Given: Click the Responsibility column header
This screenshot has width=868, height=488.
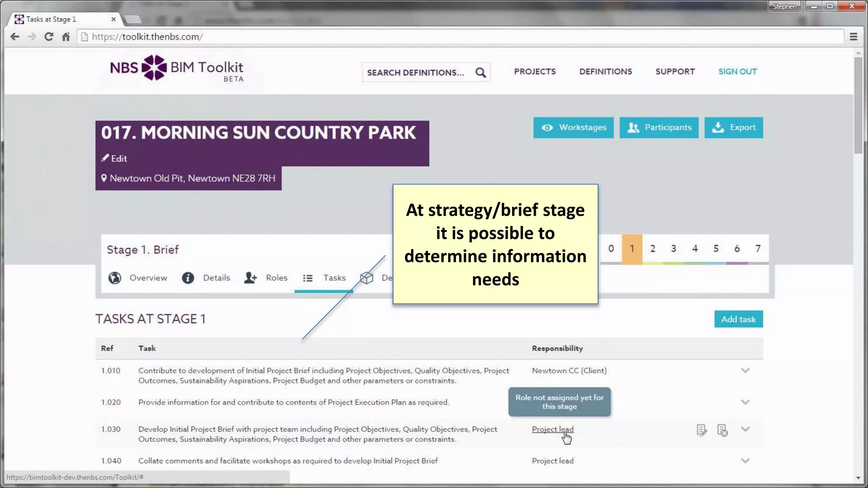Looking at the screenshot, I should [557, 348].
